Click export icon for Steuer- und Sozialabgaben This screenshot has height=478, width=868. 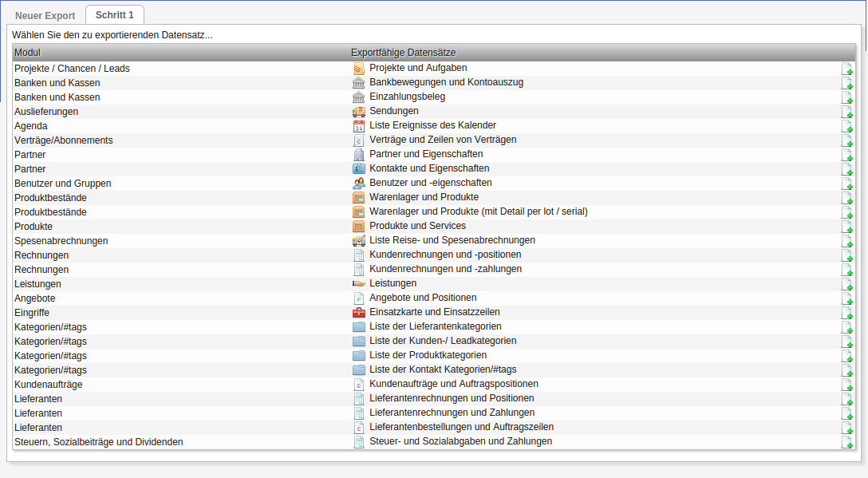[x=847, y=442]
